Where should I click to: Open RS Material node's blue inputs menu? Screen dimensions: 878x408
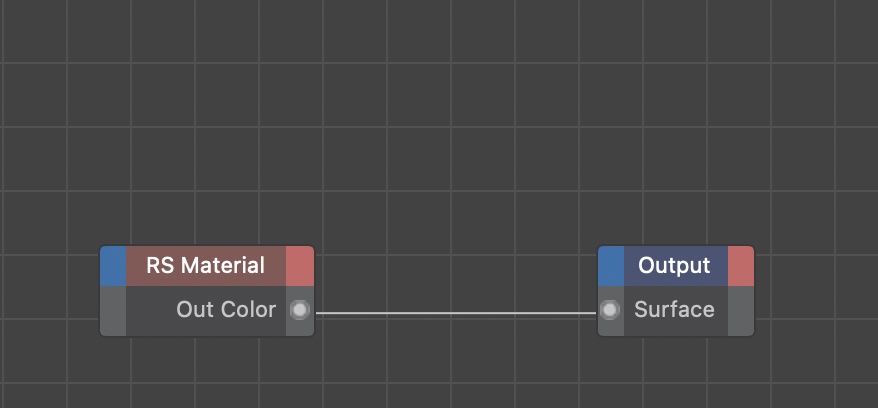113,266
